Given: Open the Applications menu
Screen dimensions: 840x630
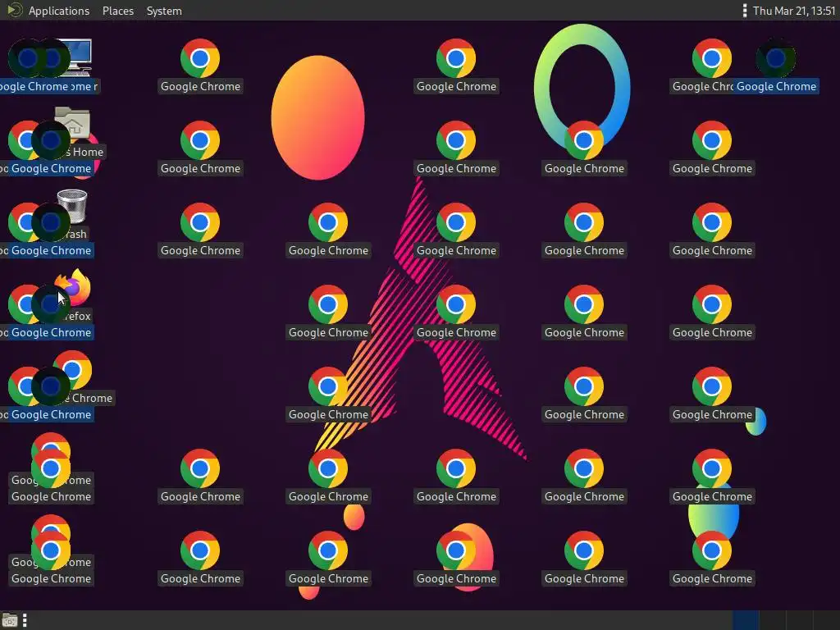Looking at the screenshot, I should pyautogui.click(x=59, y=11).
